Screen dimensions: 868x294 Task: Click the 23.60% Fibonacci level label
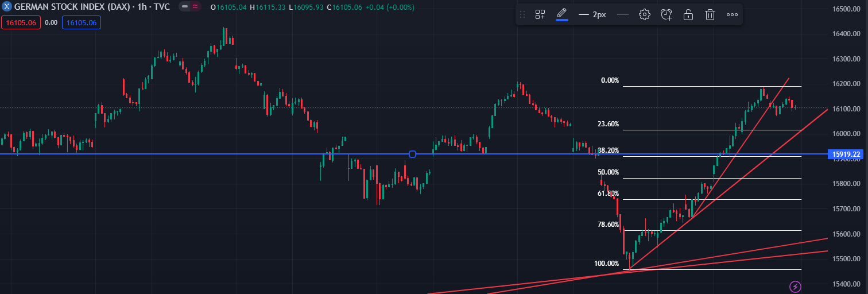point(608,124)
